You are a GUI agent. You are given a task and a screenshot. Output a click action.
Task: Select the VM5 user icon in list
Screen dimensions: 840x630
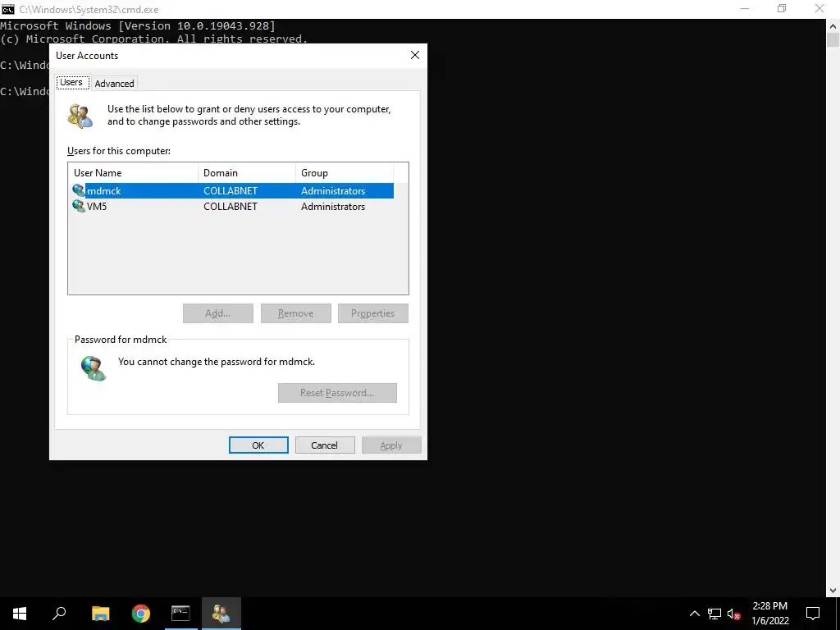click(79, 206)
